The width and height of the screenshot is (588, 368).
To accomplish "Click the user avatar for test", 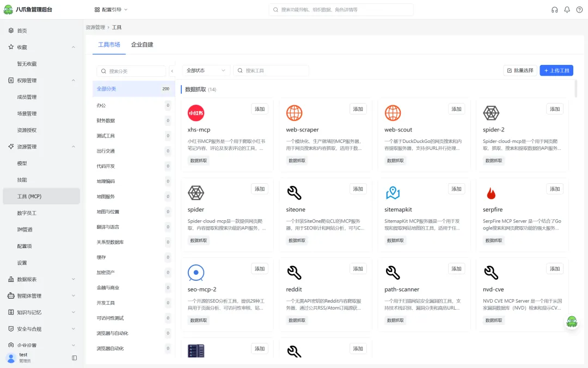I will 11,358.
